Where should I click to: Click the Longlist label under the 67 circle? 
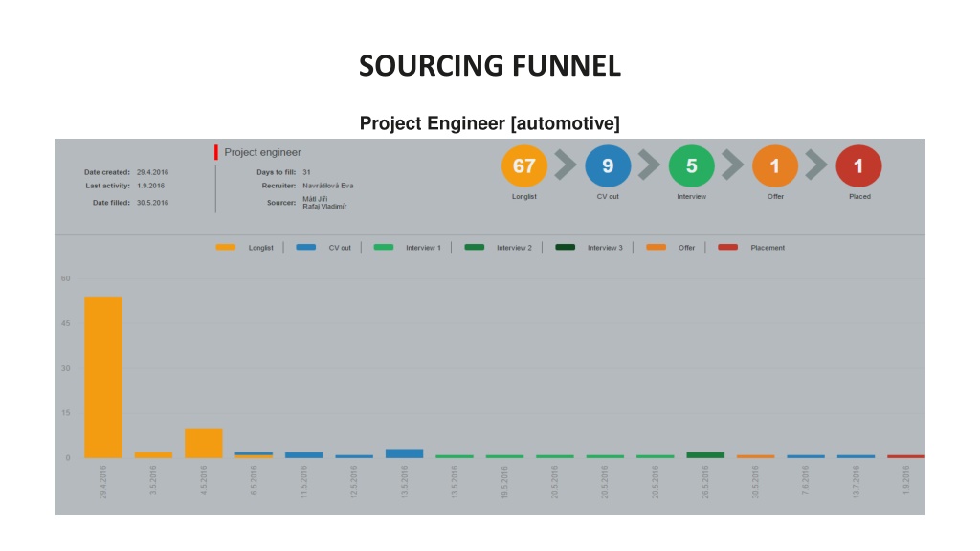pos(523,197)
